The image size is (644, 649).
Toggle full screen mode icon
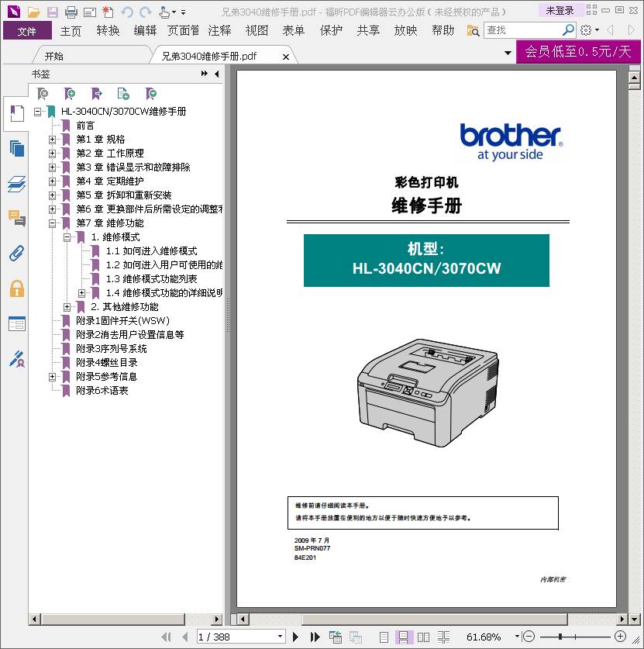[x=591, y=10]
